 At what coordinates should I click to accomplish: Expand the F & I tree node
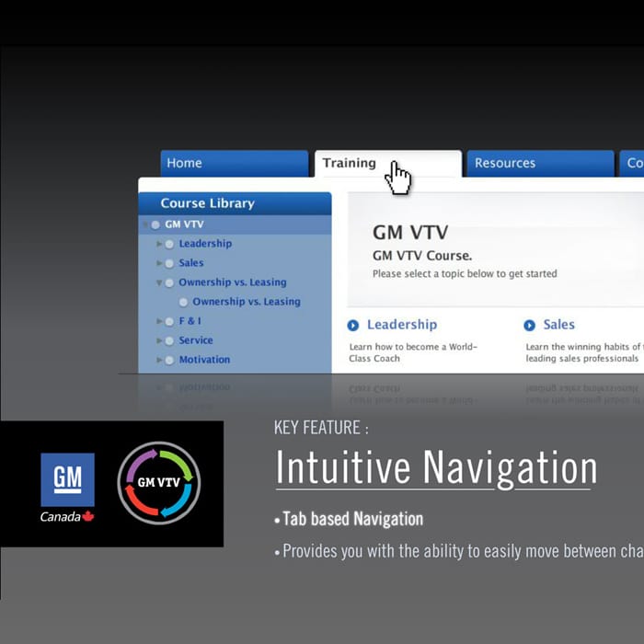point(159,321)
